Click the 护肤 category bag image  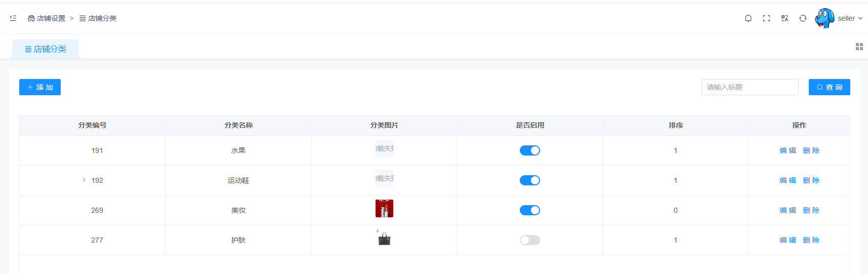click(384, 239)
